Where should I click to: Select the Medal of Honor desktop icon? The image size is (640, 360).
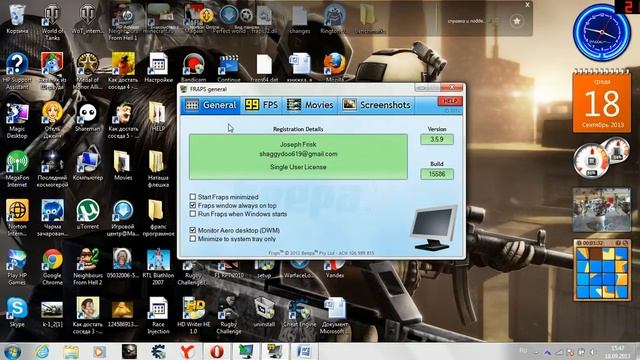tap(87, 71)
